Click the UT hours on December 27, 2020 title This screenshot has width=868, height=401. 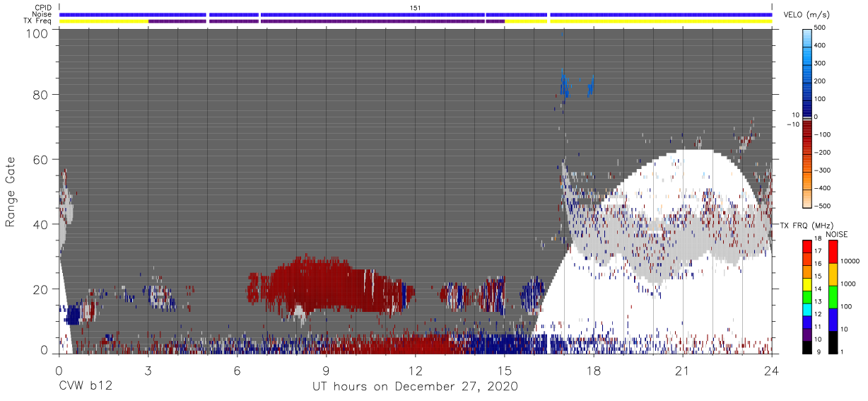click(416, 387)
